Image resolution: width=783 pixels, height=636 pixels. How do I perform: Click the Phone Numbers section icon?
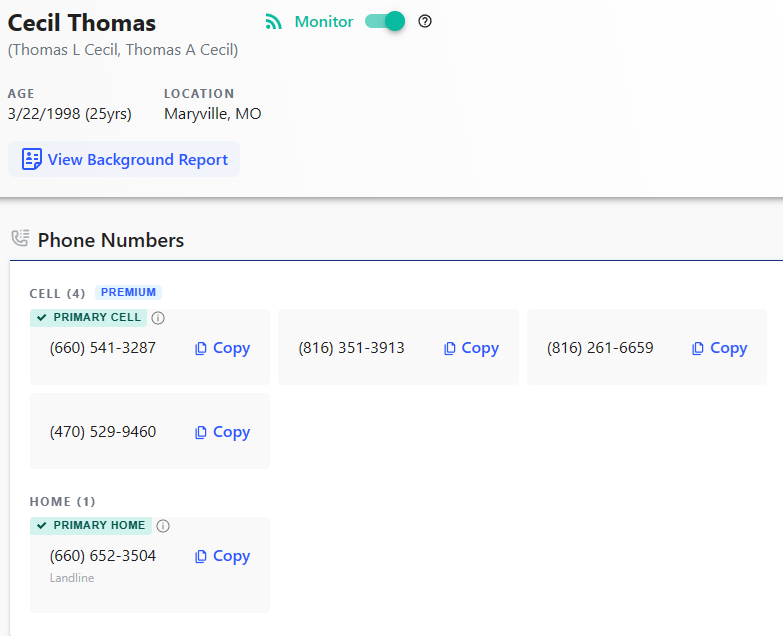20,238
